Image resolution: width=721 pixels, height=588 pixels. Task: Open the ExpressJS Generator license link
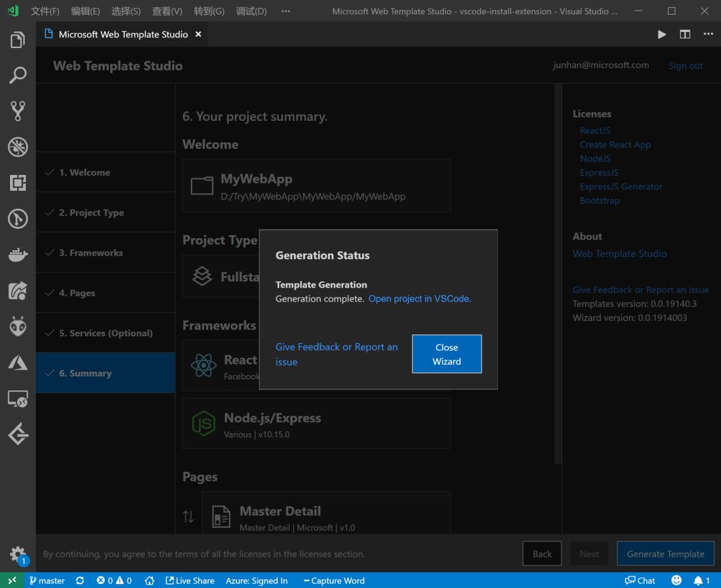[x=621, y=187]
